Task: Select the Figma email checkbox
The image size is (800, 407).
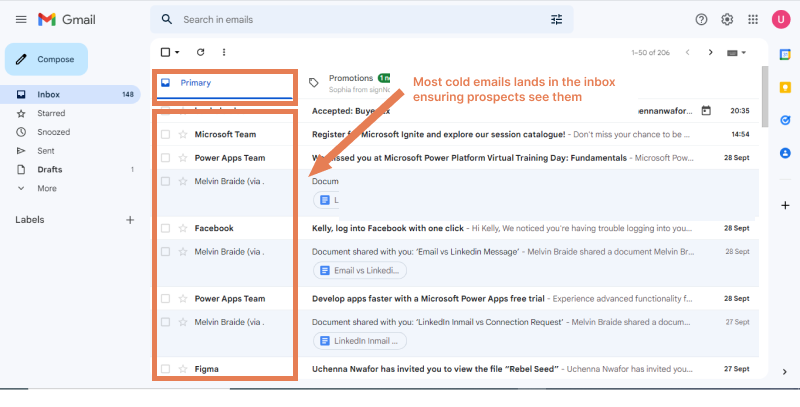Action: point(165,369)
